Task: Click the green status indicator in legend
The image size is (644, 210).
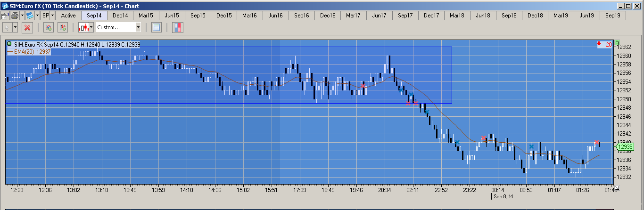Action: (10, 44)
